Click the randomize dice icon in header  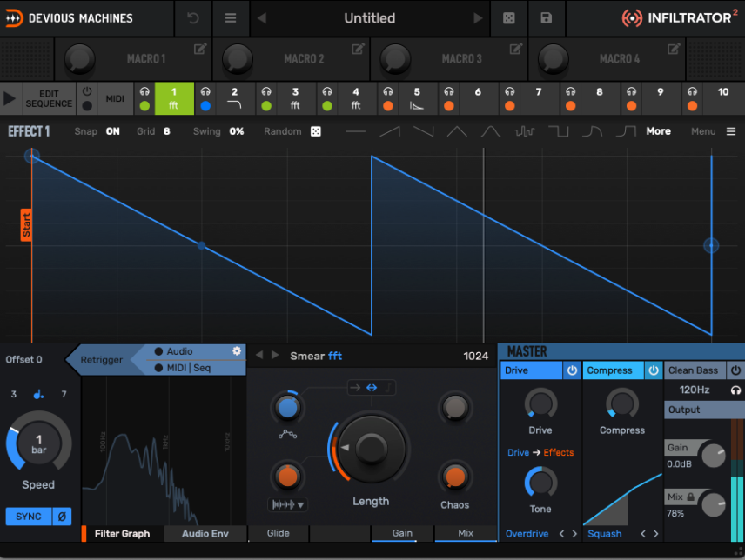tap(508, 18)
